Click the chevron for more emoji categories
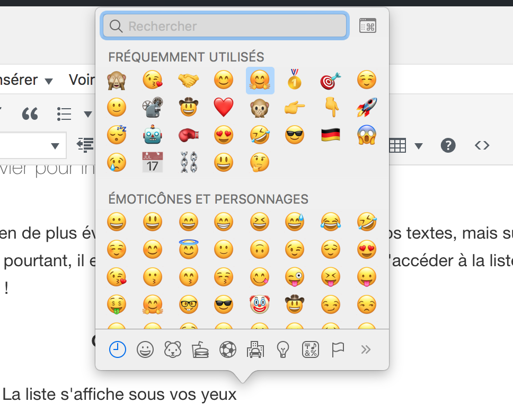The height and width of the screenshot is (420, 513). [x=366, y=349]
